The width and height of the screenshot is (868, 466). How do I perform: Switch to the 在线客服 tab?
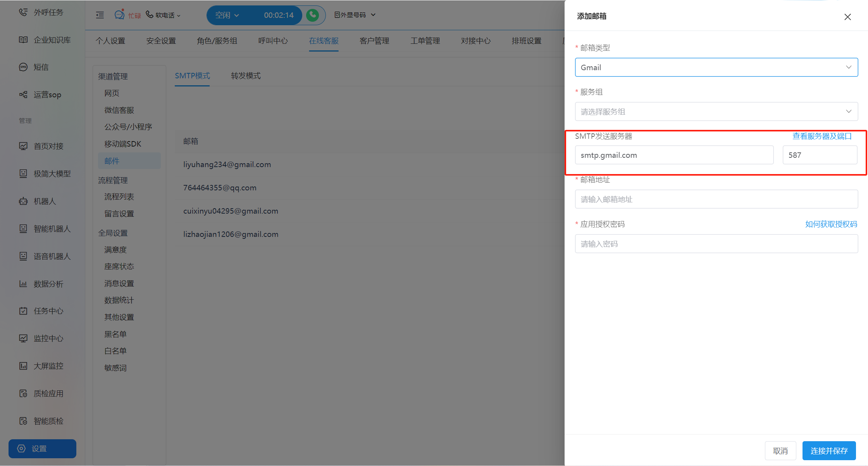324,41
